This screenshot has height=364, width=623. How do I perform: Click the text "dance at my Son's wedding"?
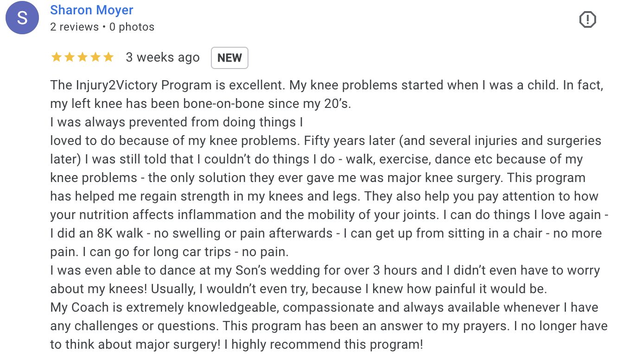pyautogui.click(x=248, y=270)
